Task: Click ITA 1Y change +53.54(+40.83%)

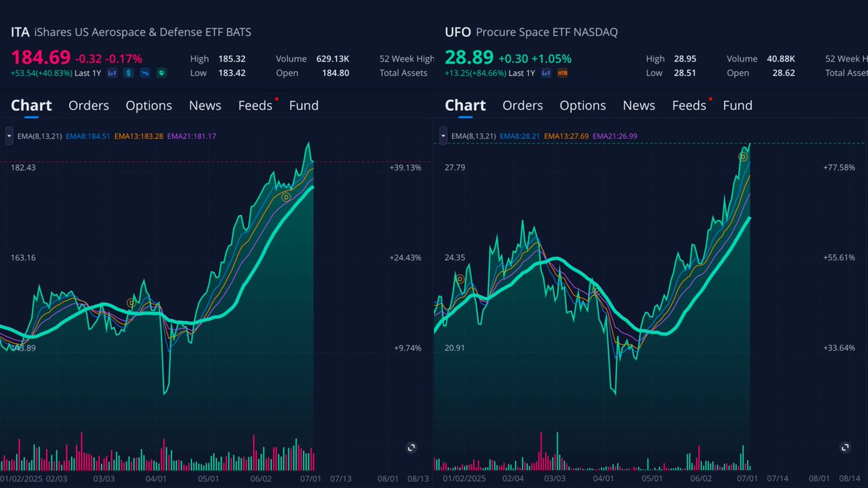Action: [41, 73]
